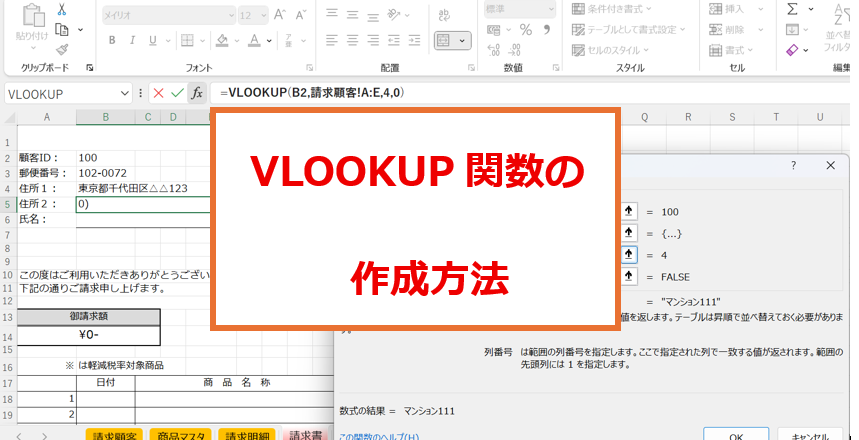This screenshot has width=859, height=440.
Task: Toggle italic formatting
Action: 132,41
